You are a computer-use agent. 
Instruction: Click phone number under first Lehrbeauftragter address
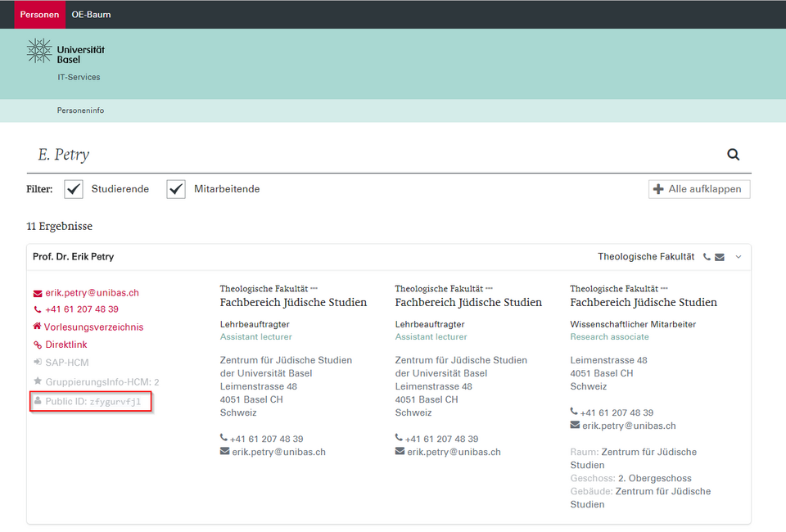click(x=267, y=439)
